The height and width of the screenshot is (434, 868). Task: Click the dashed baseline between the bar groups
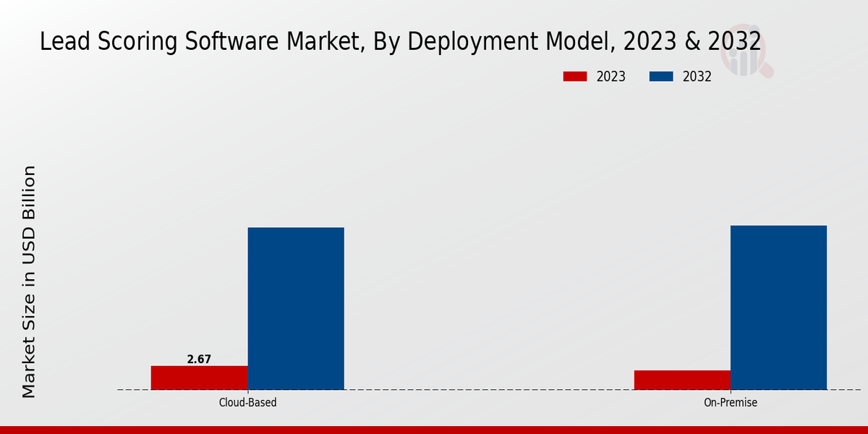489,390
